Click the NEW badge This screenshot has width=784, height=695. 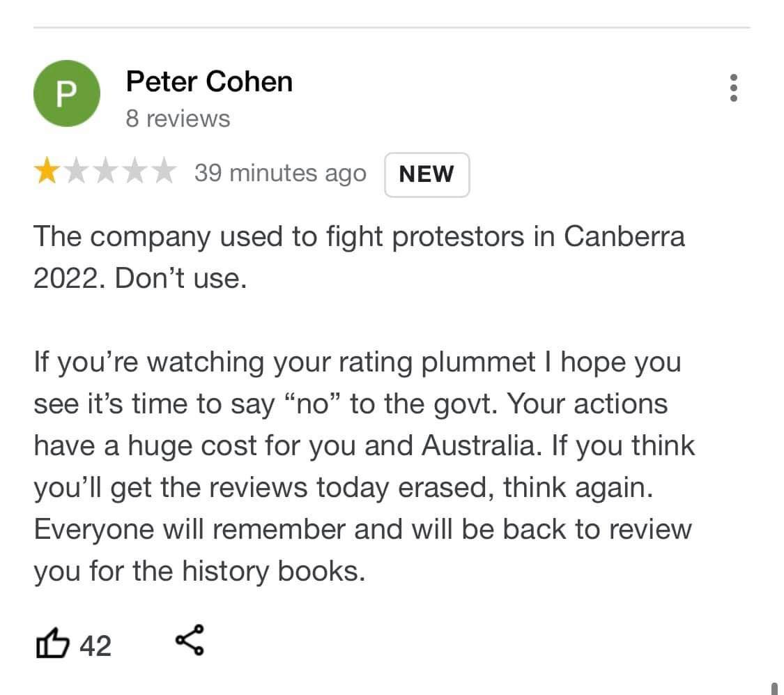point(426,174)
